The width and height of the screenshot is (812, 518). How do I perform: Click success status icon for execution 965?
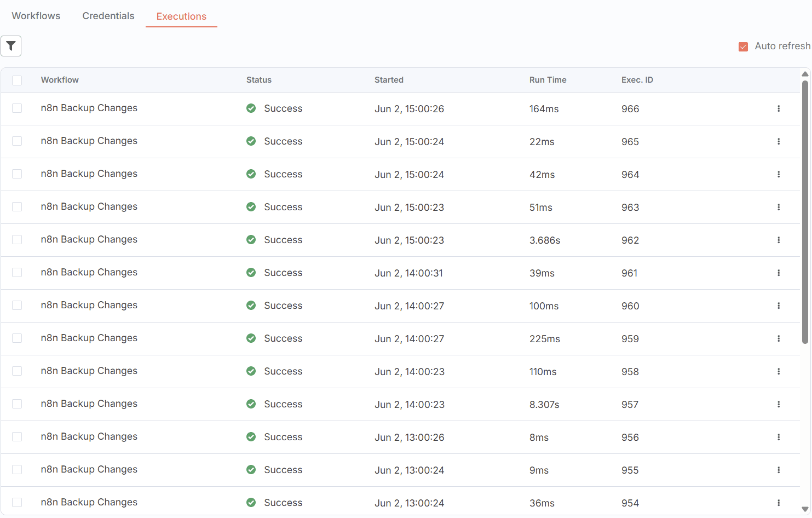point(251,141)
